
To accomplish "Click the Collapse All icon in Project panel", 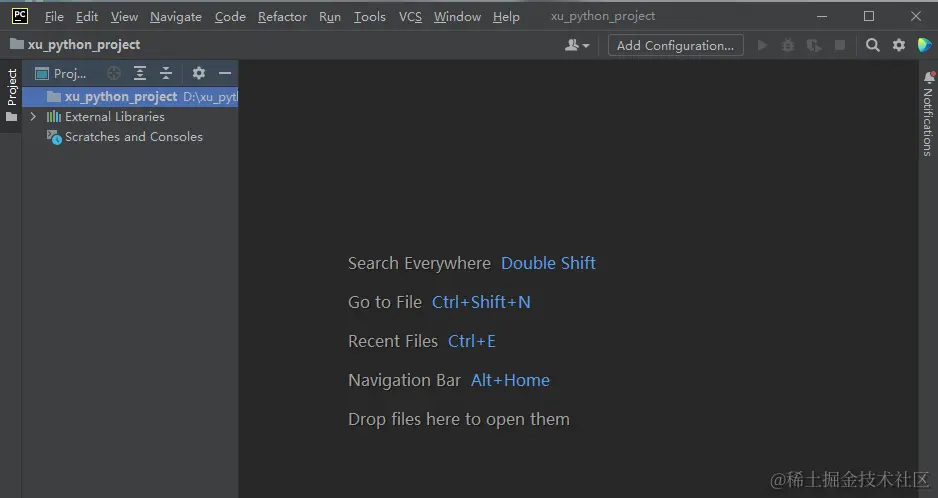I will 166,74.
